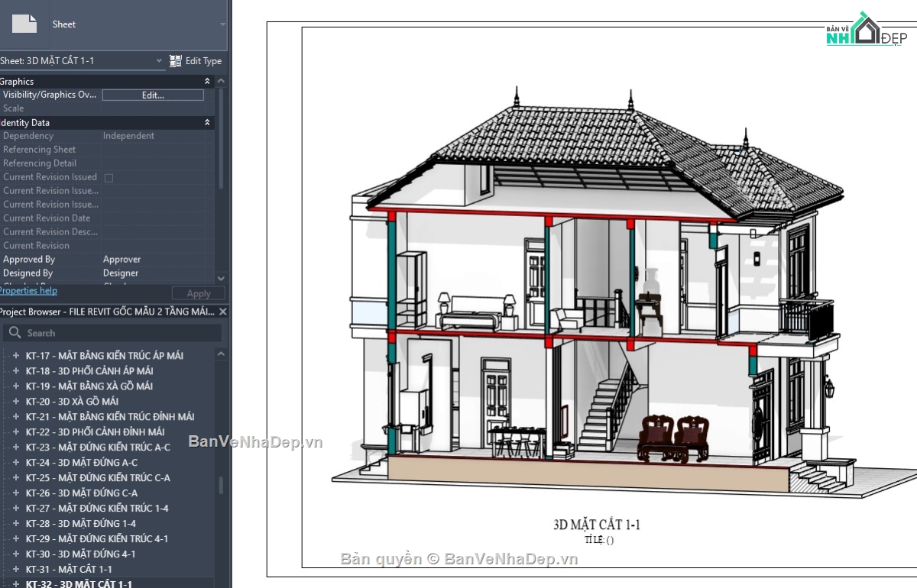This screenshot has height=588, width=917.
Task: Expand sheet KT-17 - MẶT BẰNG KIẾN TRÚC ÁP MÁI
Action: coord(15,356)
